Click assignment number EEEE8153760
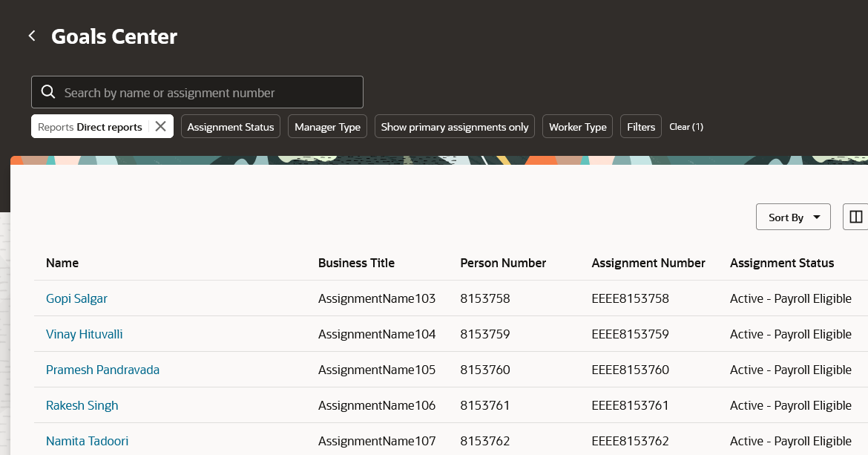This screenshot has height=455, width=868. pos(631,370)
